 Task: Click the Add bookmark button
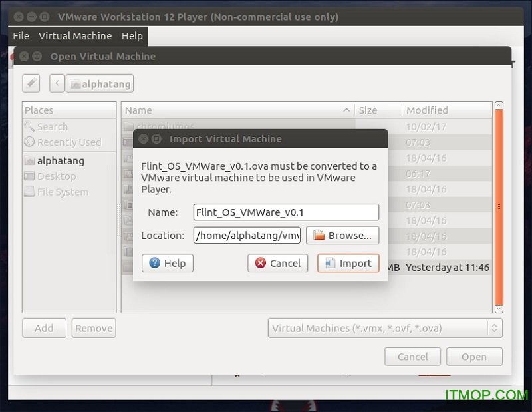44,328
